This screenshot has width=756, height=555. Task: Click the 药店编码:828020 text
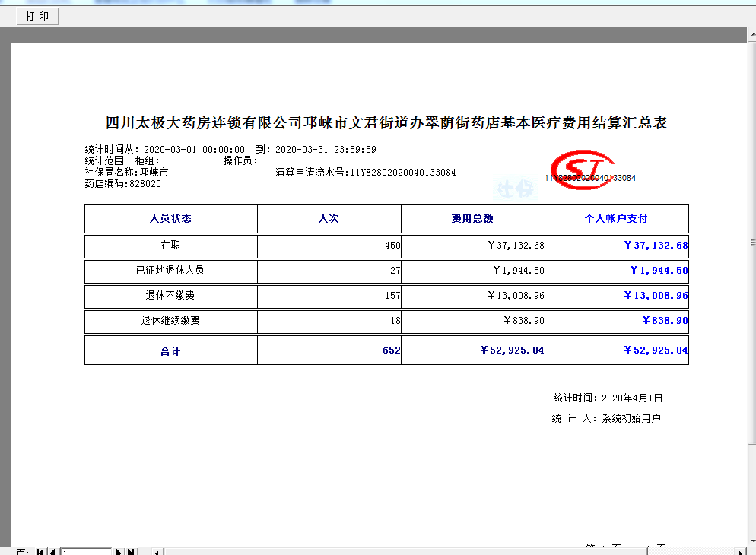123,183
